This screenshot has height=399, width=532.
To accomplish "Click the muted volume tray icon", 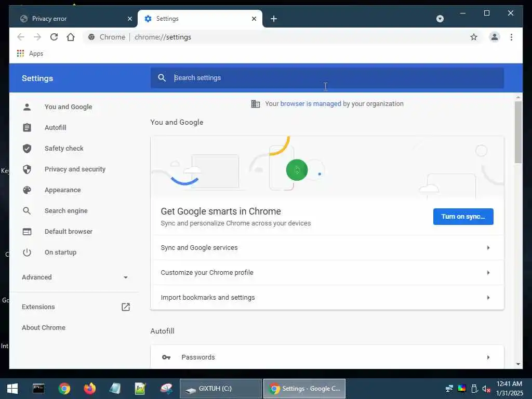I will coord(486,389).
